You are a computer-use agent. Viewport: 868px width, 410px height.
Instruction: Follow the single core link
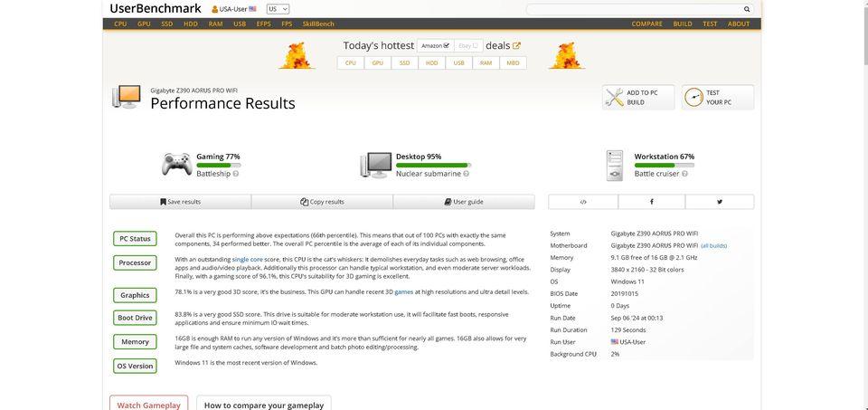tap(248, 259)
